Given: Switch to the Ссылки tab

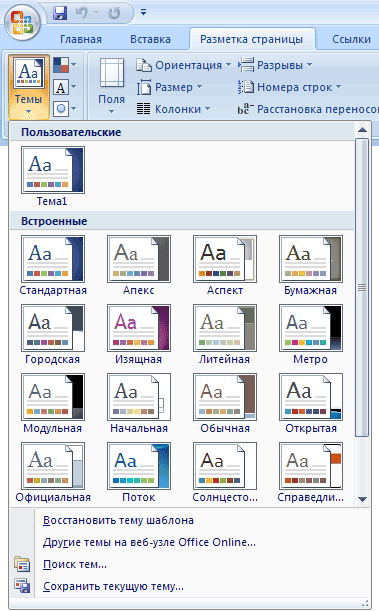Looking at the screenshot, I should [x=352, y=39].
